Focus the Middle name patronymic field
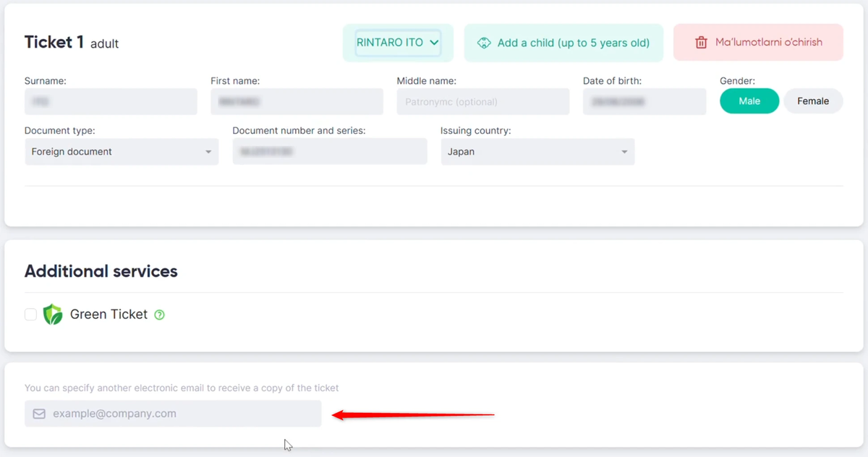Image resolution: width=868 pixels, height=457 pixels. coord(483,102)
